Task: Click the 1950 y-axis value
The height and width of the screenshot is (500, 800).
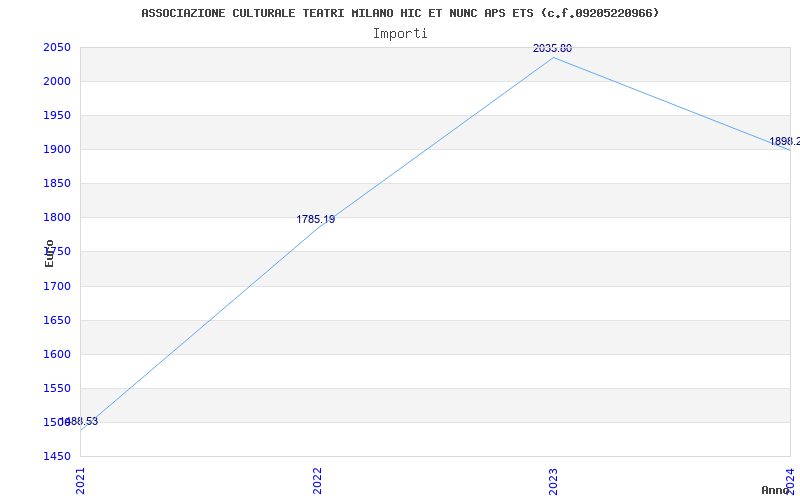Action: (x=57, y=115)
